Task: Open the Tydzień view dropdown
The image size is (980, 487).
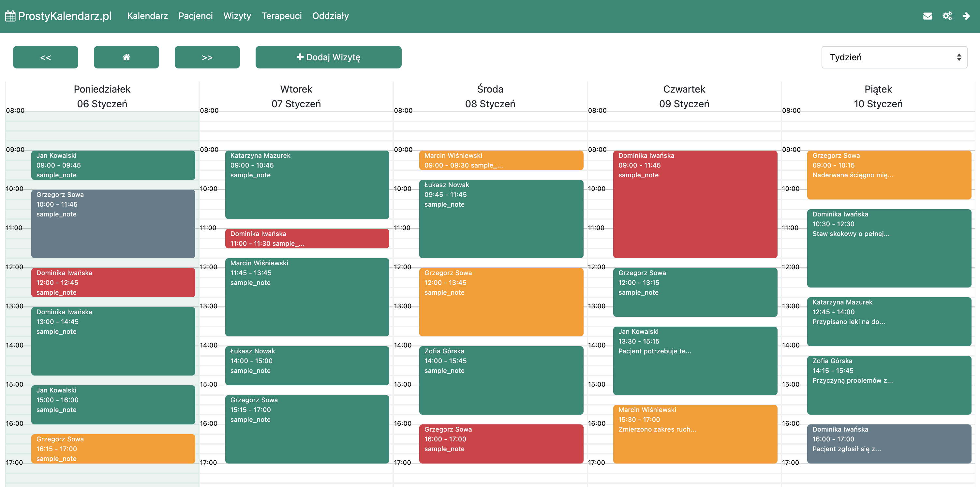Action: [x=894, y=57]
